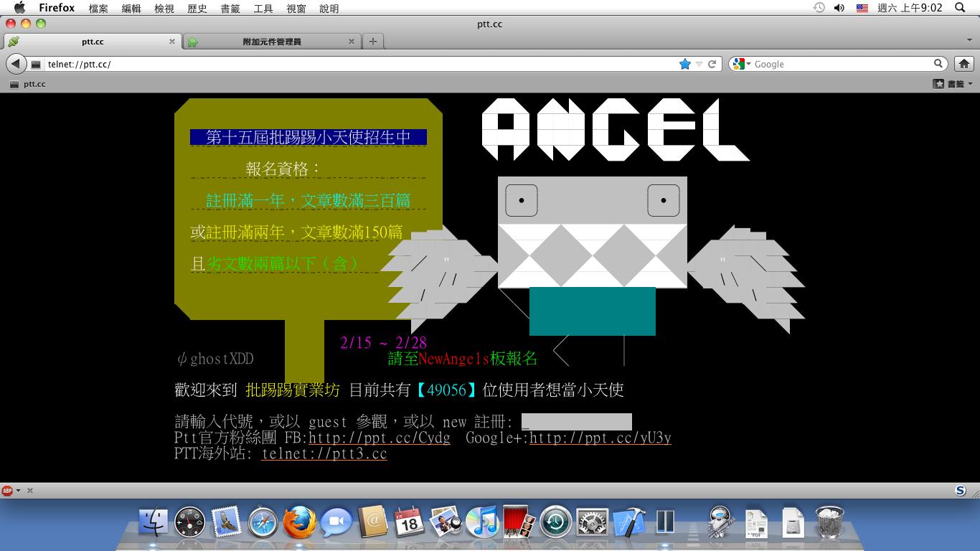
Task: Launch Safari from the Dock
Action: pyautogui.click(x=263, y=522)
